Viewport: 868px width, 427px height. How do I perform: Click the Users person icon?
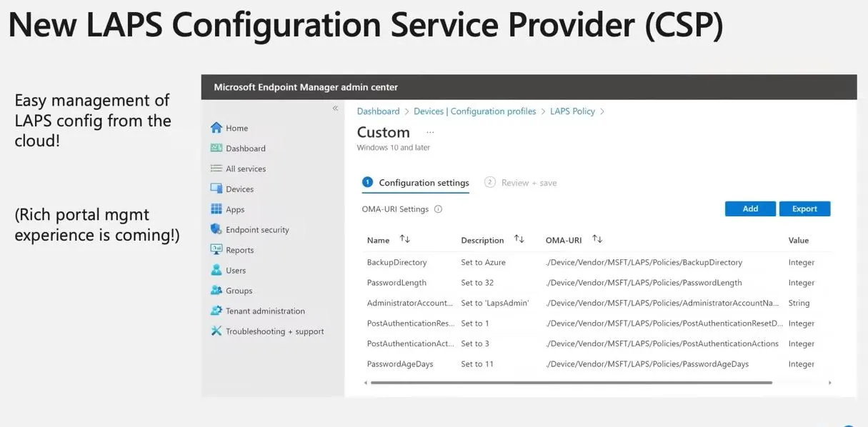(x=216, y=270)
